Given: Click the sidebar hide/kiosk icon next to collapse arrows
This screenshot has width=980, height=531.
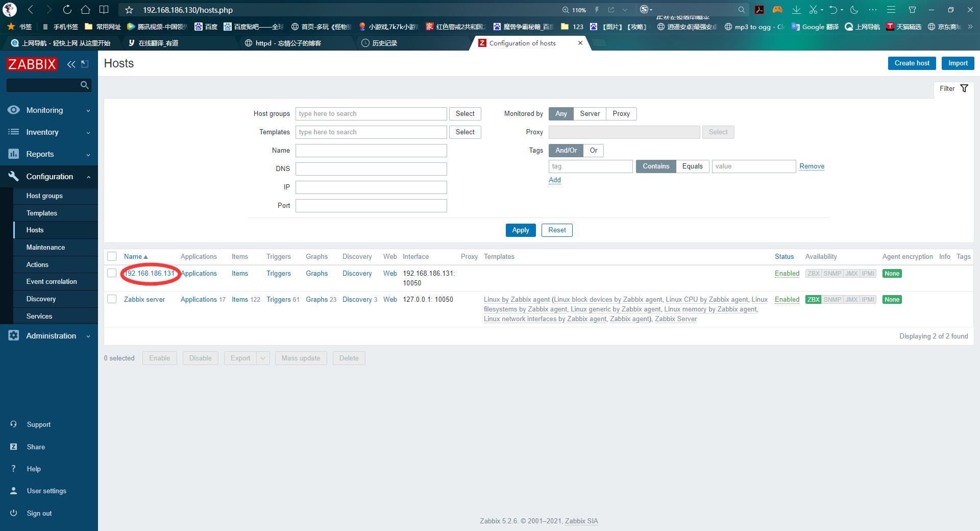Looking at the screenshot, I should (85, 64).
